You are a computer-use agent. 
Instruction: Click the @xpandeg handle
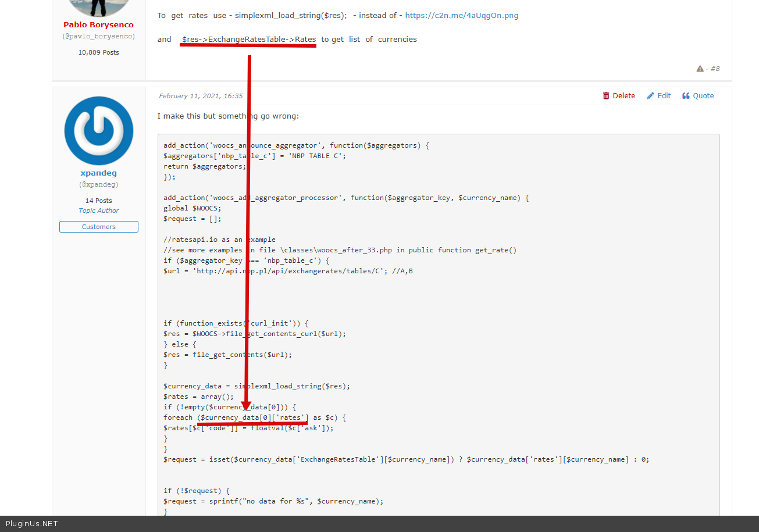98,185
